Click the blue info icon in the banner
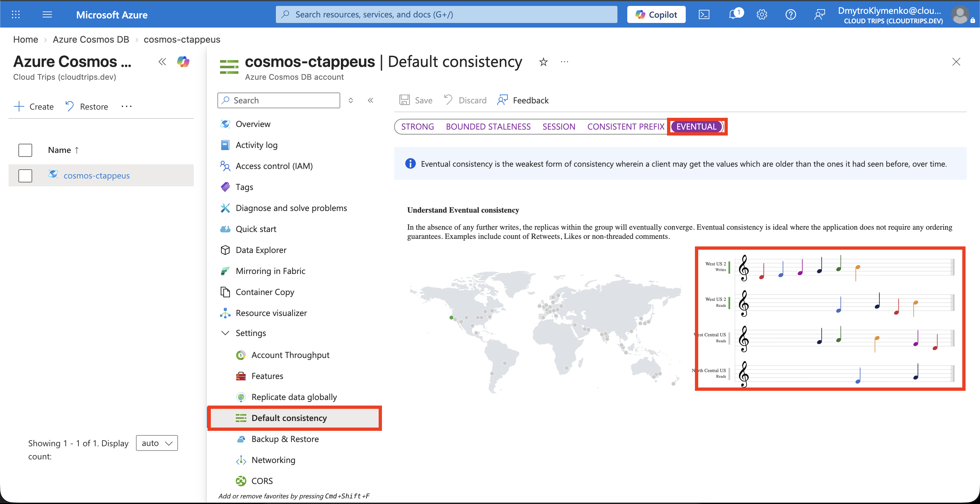The image size is (980, 504). click(x=410, y=163)
